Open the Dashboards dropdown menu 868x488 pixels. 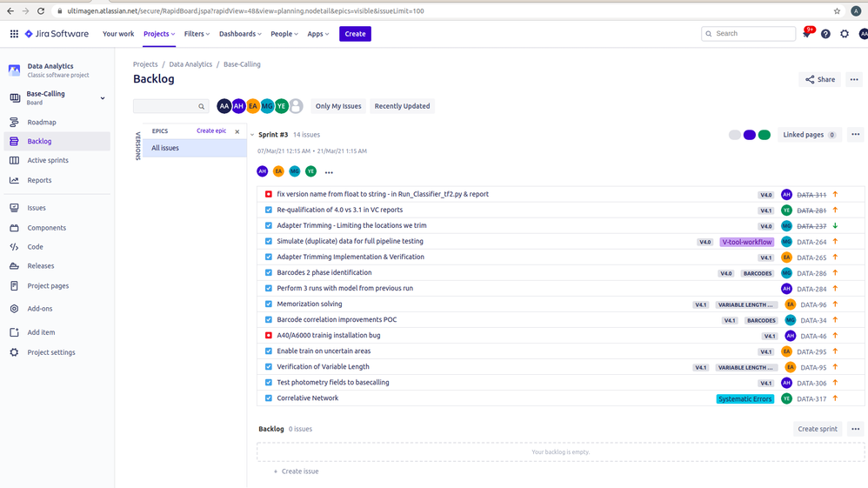tap(240, 34)
